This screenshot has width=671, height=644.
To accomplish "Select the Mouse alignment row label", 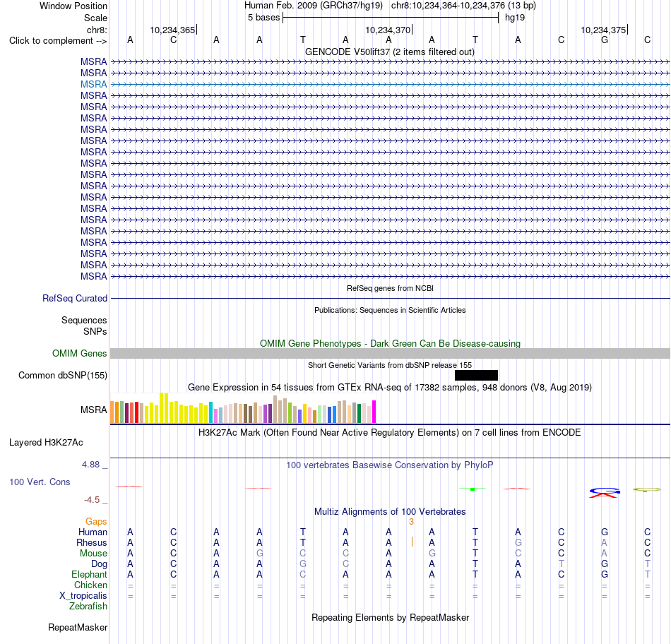I will click(x=93, y=554).
